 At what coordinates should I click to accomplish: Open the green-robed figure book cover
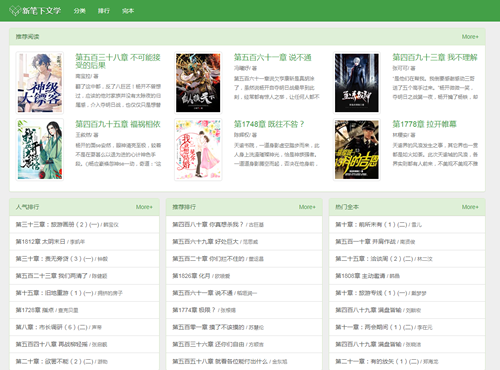[40, 149]
